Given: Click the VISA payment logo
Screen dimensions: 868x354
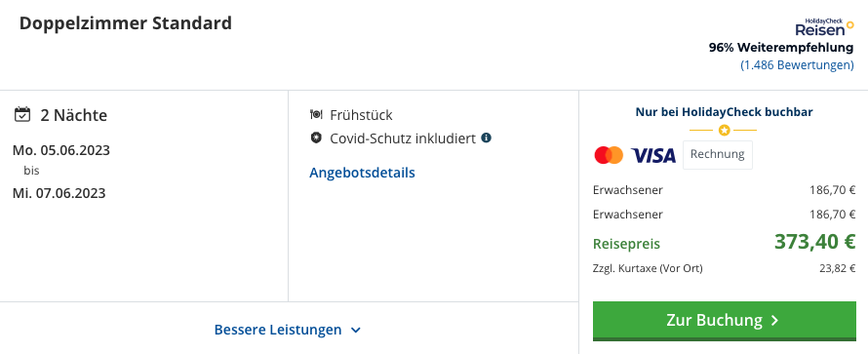Looking at the screenshot, I should coord(653,155).
